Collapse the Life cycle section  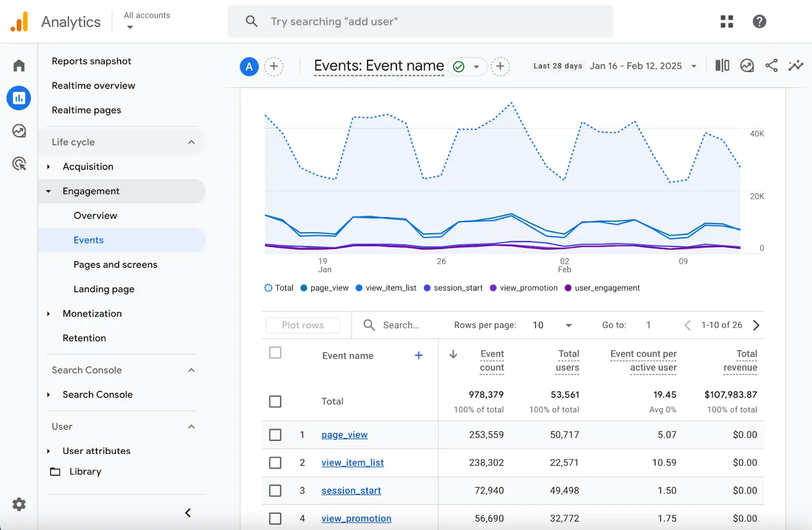[x=191, y=142]
